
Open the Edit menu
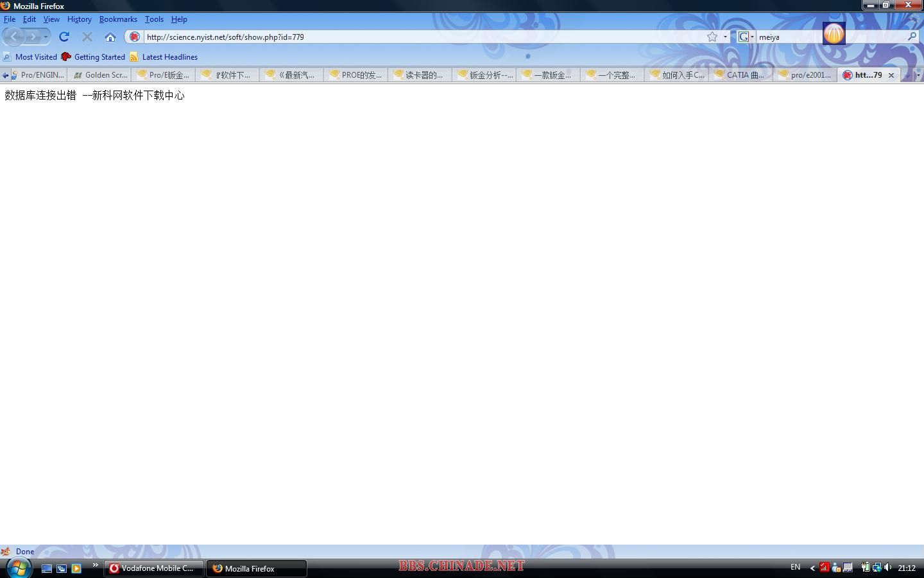tap(30, 19)
